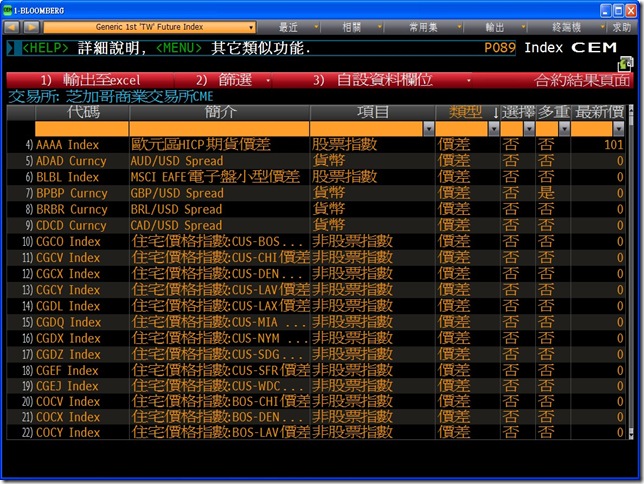Click 歐元區HICP期貨價差 description

pos(200,145)
